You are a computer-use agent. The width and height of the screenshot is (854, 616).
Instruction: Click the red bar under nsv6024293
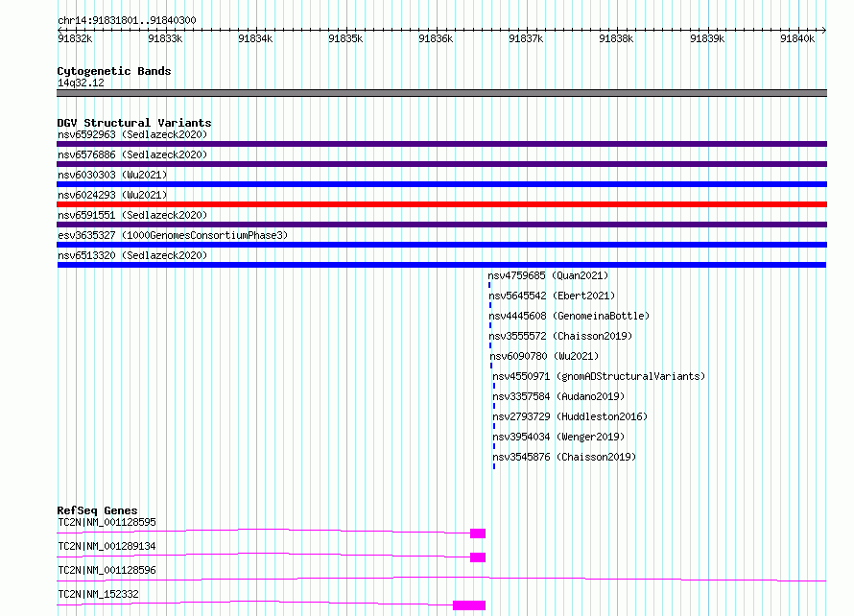point(441,204)
